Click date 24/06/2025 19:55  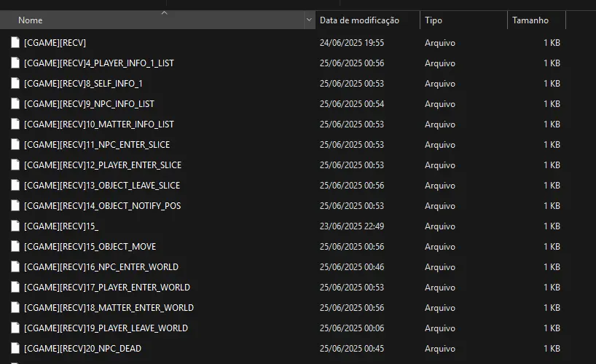(x=352, y=42)
